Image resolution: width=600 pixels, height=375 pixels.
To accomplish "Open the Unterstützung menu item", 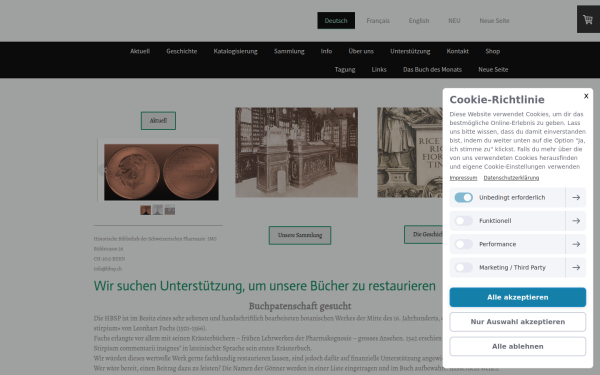I will [x=410, y=51].
